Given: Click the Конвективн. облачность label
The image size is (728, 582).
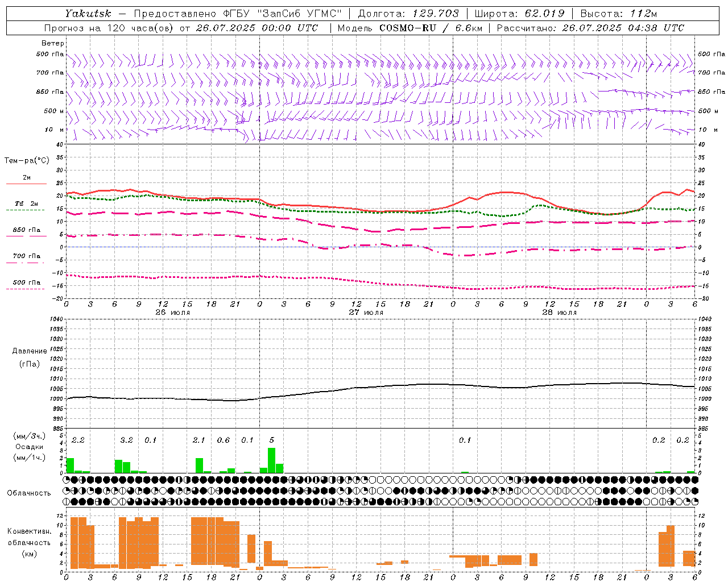Looking at the screenshot, I should click(x=29, y=537).
